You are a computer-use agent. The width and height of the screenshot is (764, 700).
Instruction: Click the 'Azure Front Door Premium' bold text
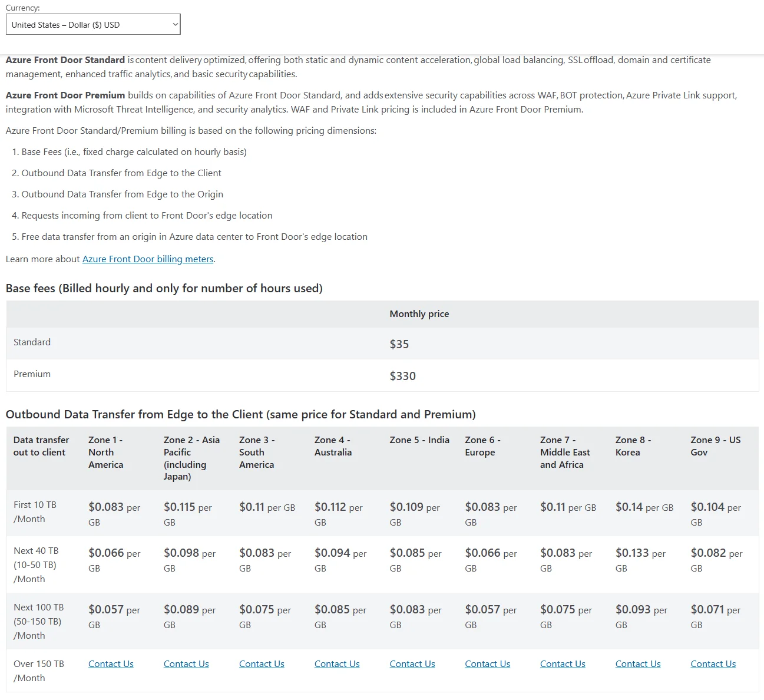65,95
